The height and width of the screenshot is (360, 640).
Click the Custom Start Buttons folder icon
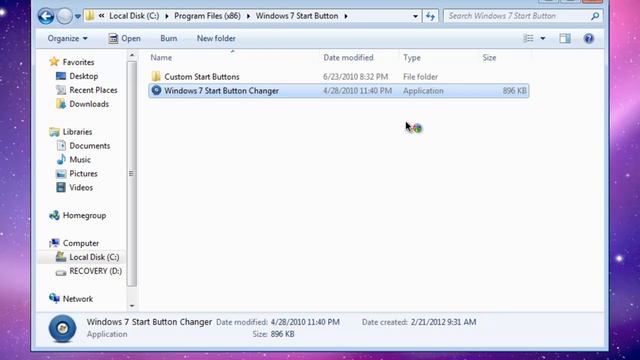tap(156, 76)
